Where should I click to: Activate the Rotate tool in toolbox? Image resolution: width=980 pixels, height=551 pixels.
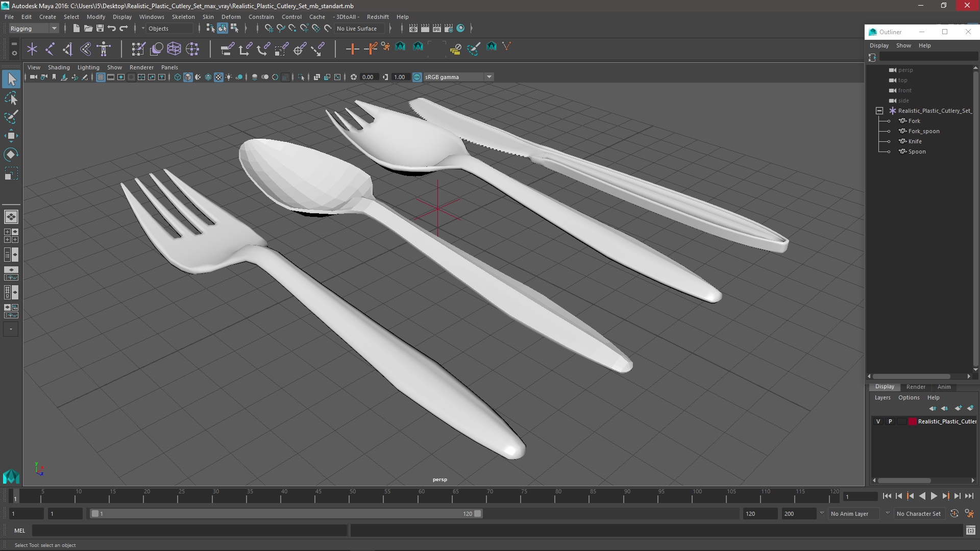click(x=11, y=155)
